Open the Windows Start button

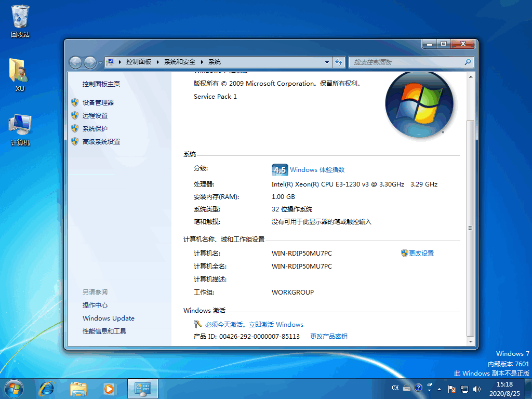coord(14,389)
